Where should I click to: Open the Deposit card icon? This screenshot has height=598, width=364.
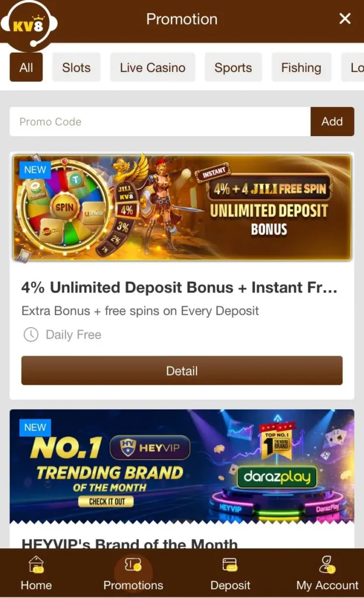click(230, 565)
